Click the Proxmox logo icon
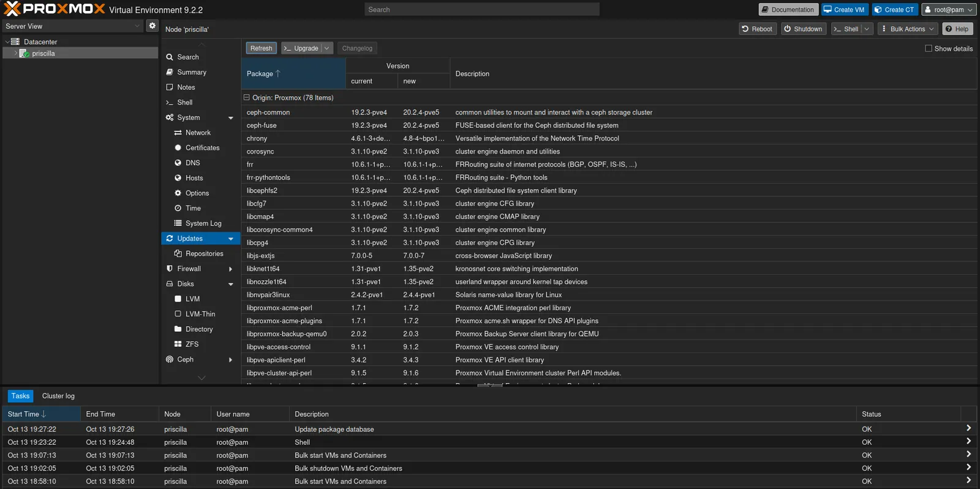 (12, 9)
